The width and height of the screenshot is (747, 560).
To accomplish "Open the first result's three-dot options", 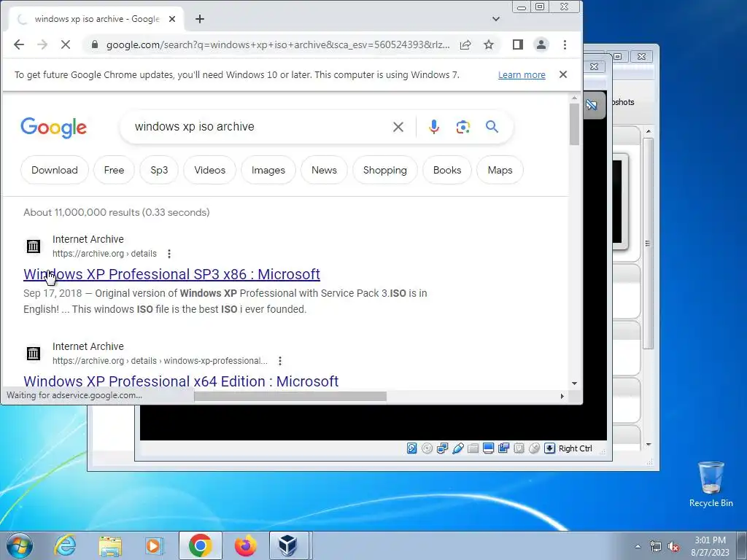I will (169, 254).
